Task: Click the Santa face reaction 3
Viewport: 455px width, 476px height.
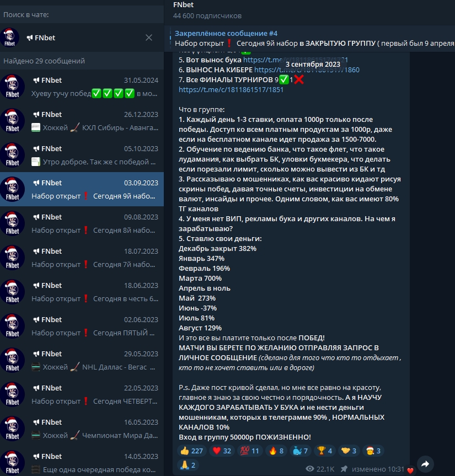Action: point(373,451)
